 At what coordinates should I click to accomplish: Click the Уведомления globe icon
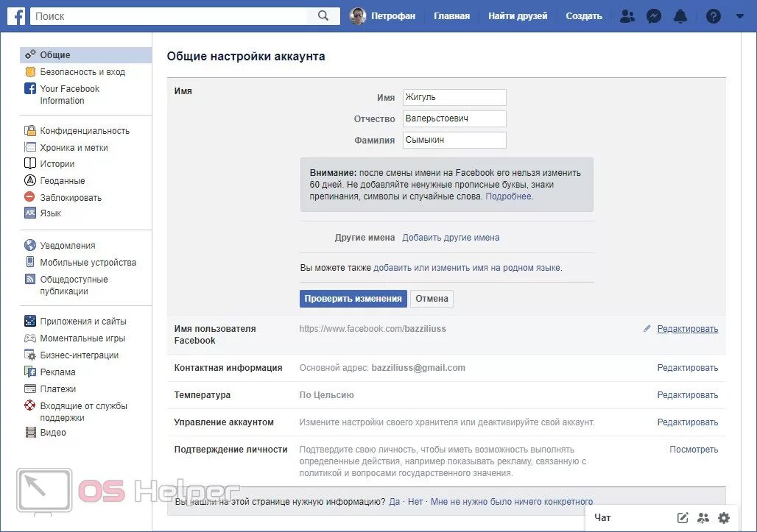coord(30,245)
